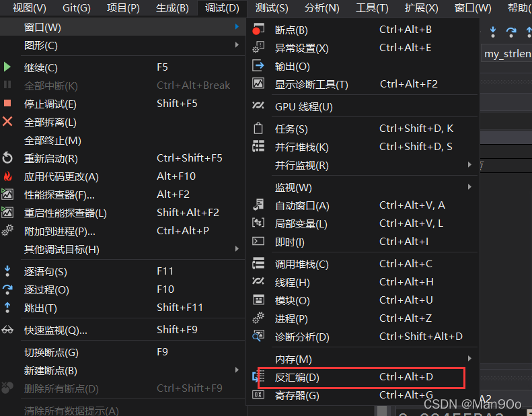Select 即时(I) menu item
This screenshot has height=416, width=532.
coord(363,242)
